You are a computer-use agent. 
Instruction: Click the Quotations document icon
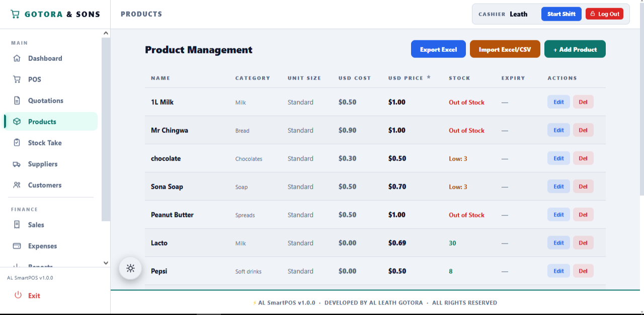click(17, 101)
